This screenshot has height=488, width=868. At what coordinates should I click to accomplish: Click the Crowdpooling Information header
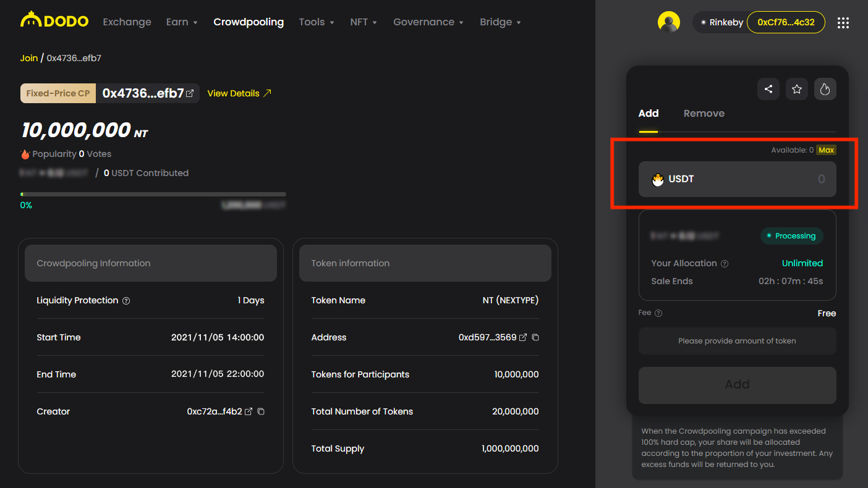[x=151, y=263]
